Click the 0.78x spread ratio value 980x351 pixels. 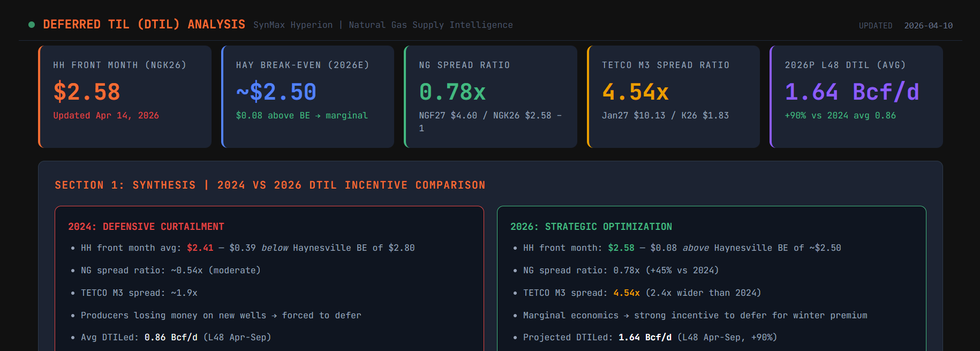point(453,92)
